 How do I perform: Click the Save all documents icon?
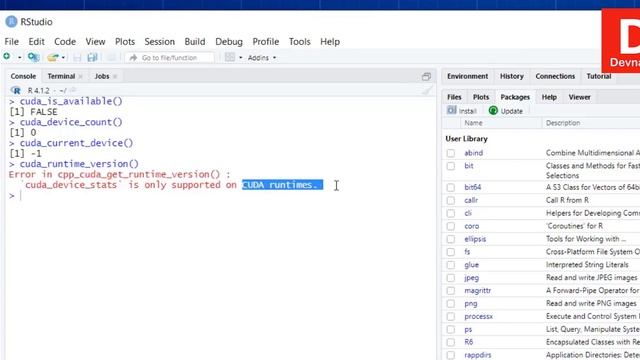tap(93, 58)
